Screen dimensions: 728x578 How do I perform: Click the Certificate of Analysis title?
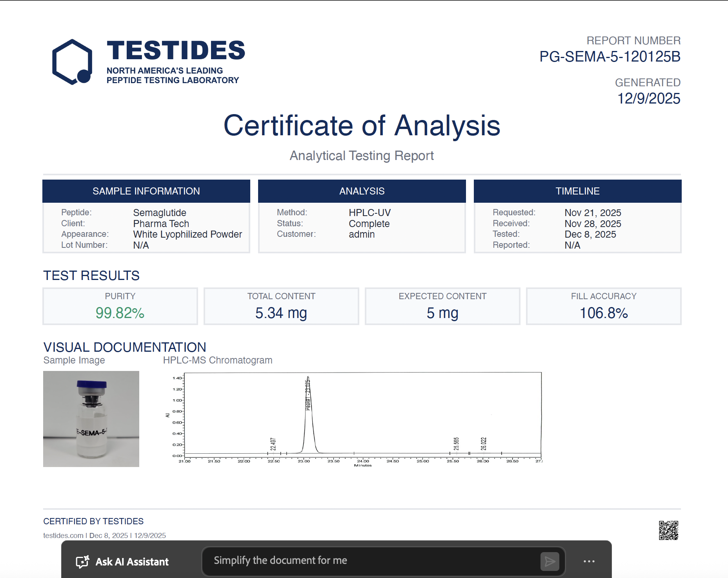[362, 126]
